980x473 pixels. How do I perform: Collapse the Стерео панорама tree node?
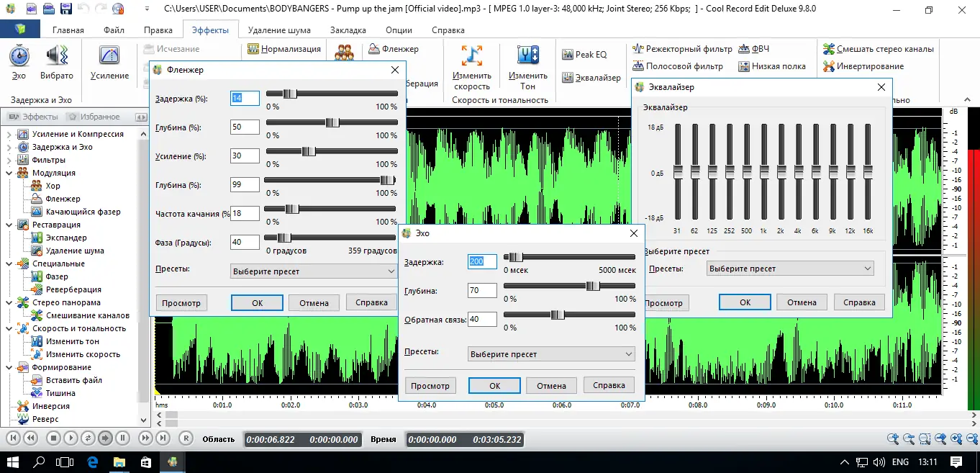[x=10, y=302]
